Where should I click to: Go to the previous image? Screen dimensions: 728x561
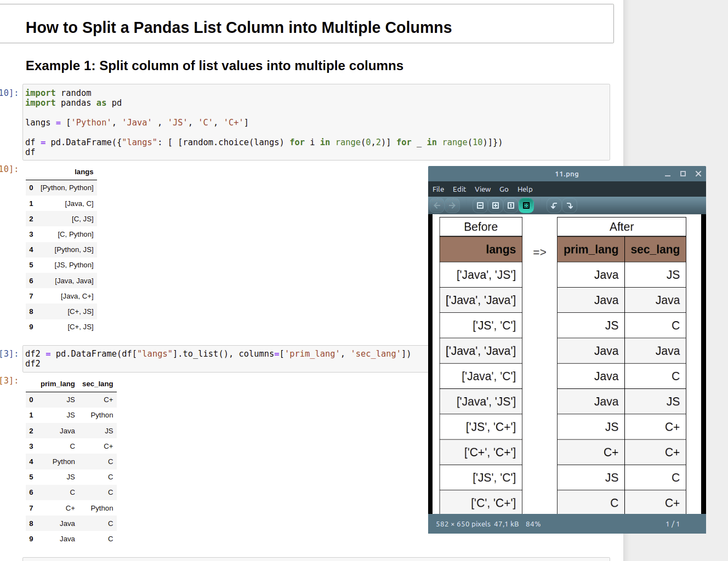point(437,205)
